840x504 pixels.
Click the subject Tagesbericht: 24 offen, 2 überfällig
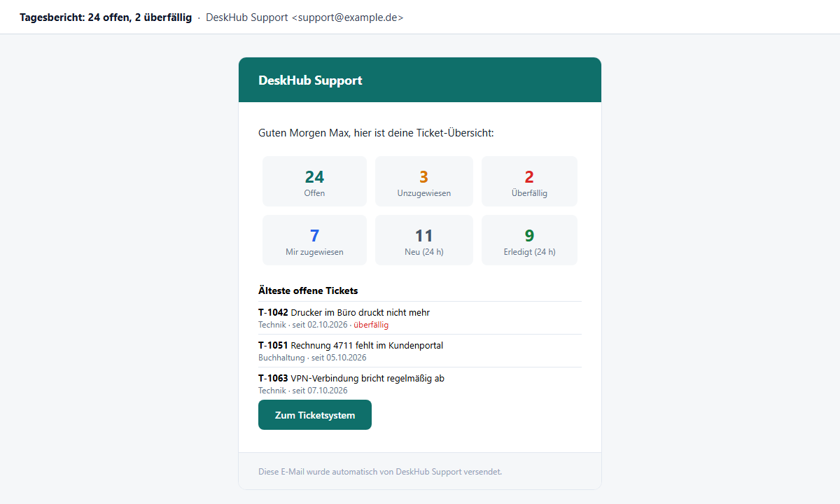point(106,17)
